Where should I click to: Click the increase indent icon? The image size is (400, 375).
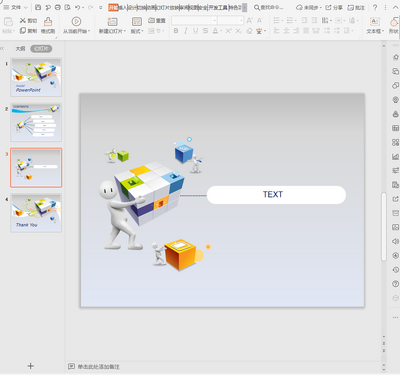(x=314, y=21)
